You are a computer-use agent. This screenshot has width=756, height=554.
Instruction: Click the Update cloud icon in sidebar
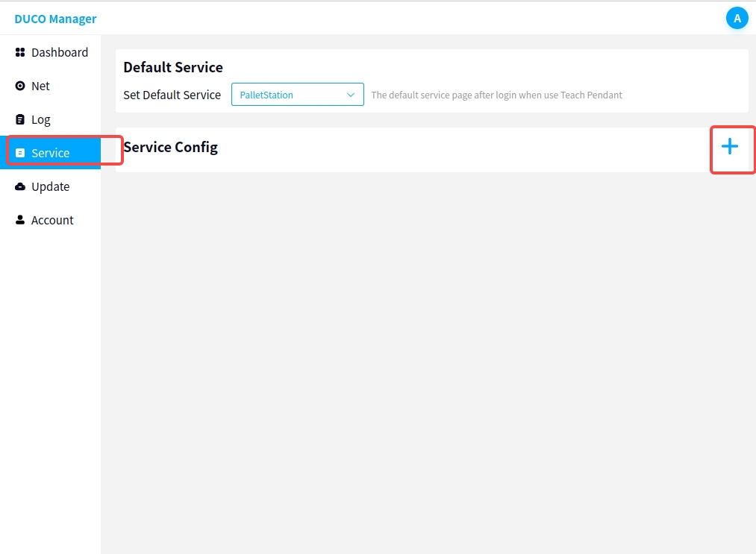tap(20, 186)
